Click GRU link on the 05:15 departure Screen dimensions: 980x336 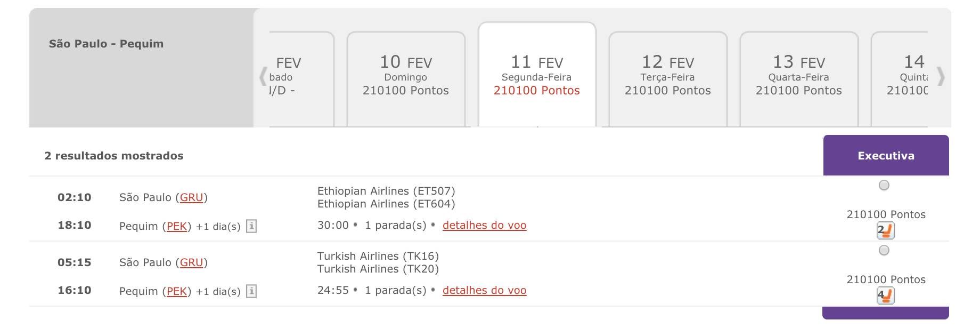(x=192, y=263)
